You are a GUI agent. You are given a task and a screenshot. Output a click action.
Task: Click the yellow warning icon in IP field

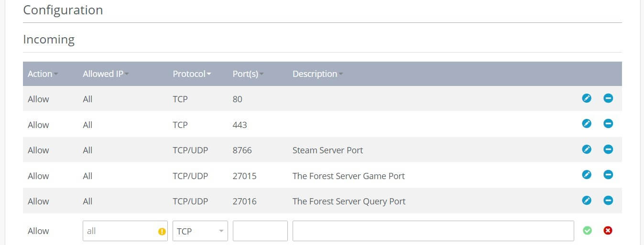[x=162, y=231]
